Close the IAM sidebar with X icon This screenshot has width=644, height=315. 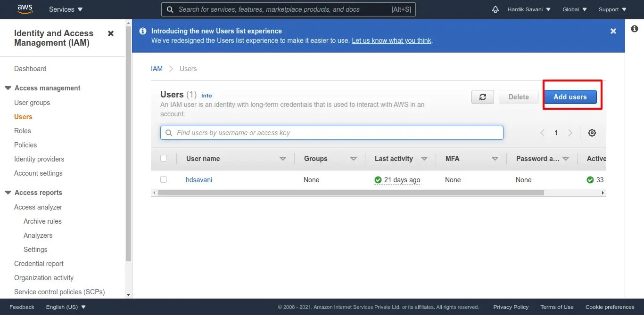[x=111, y=33]
